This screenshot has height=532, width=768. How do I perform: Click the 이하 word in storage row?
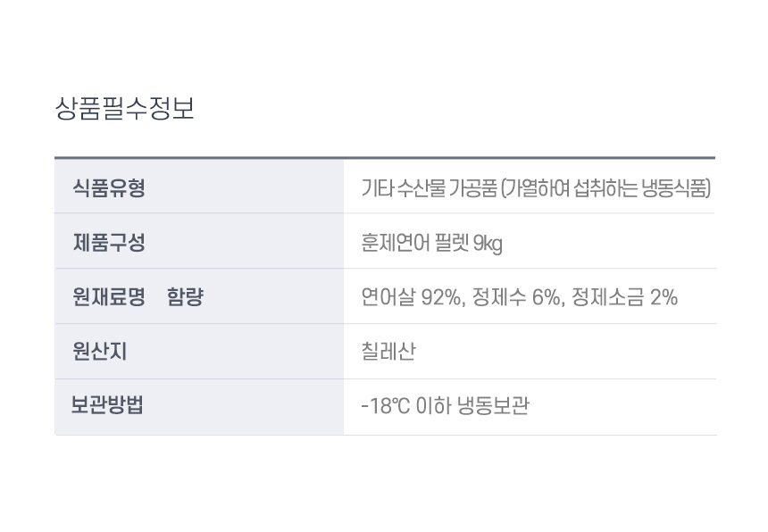tap(432, 406)
